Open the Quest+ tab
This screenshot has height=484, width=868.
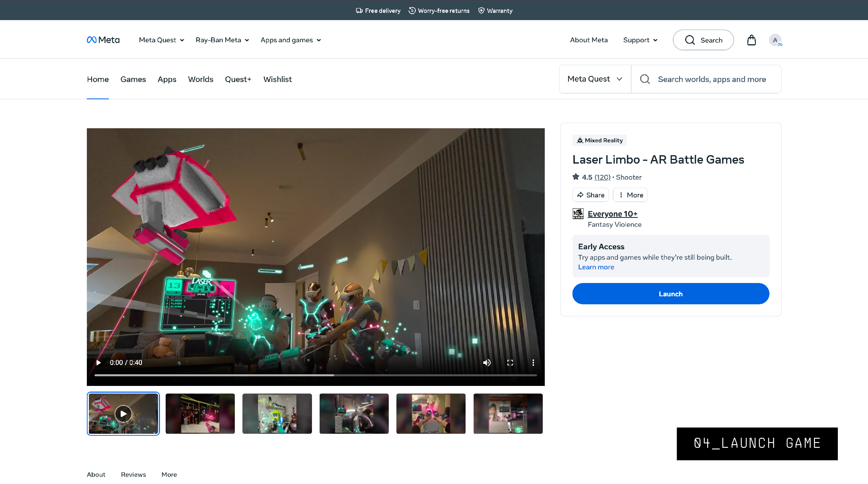pyautogui.click(x=238, y=79)
